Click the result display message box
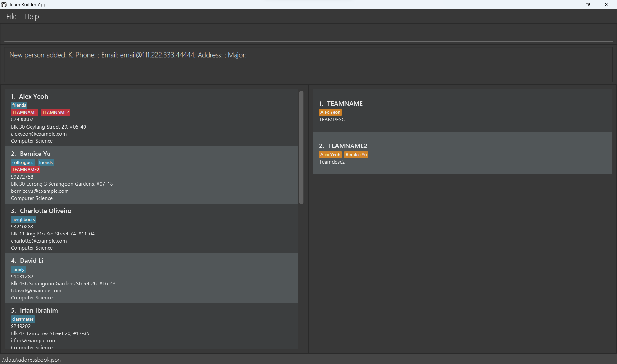 point(308,65)
